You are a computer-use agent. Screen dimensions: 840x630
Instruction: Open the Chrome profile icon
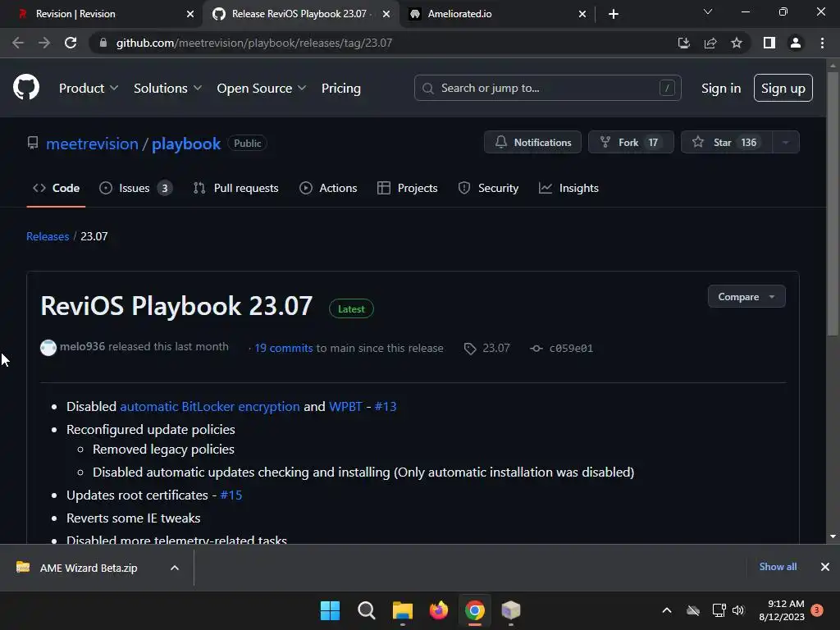click(796, 43)
